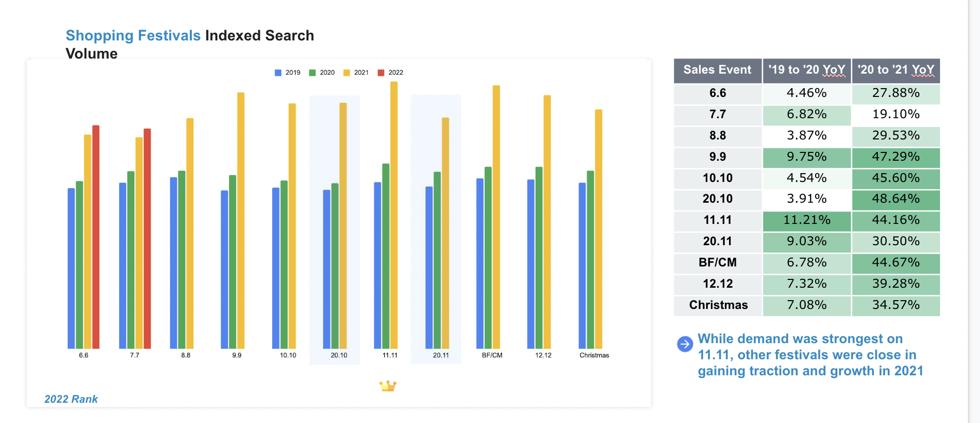Click the 20.11 row label in table
Image resolution: width=980 pixels, height=423 pixels.
point(718,242)
